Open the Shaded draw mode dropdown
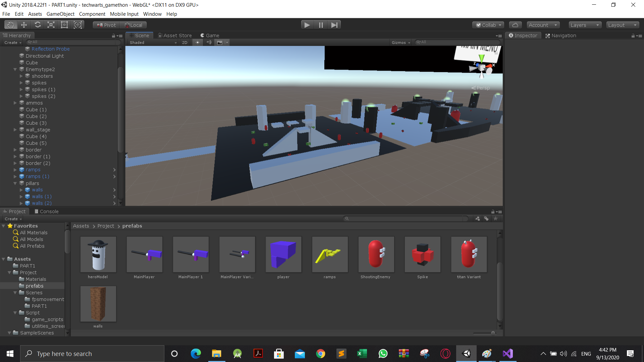This screenshot has height=362, width=644. (153, 43)
